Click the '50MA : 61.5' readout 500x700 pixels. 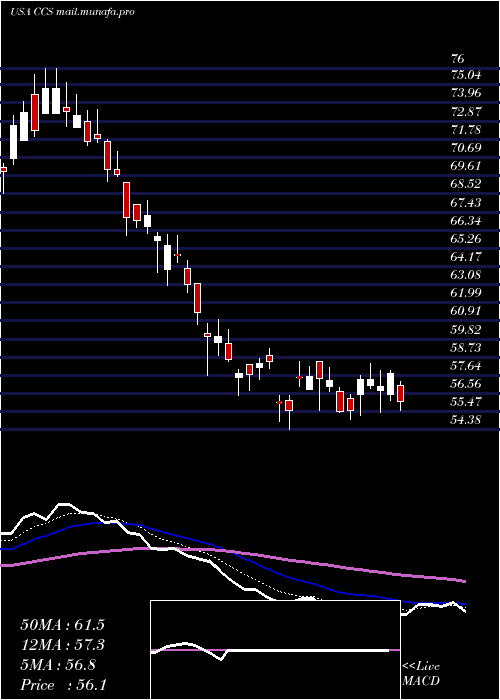63,625
